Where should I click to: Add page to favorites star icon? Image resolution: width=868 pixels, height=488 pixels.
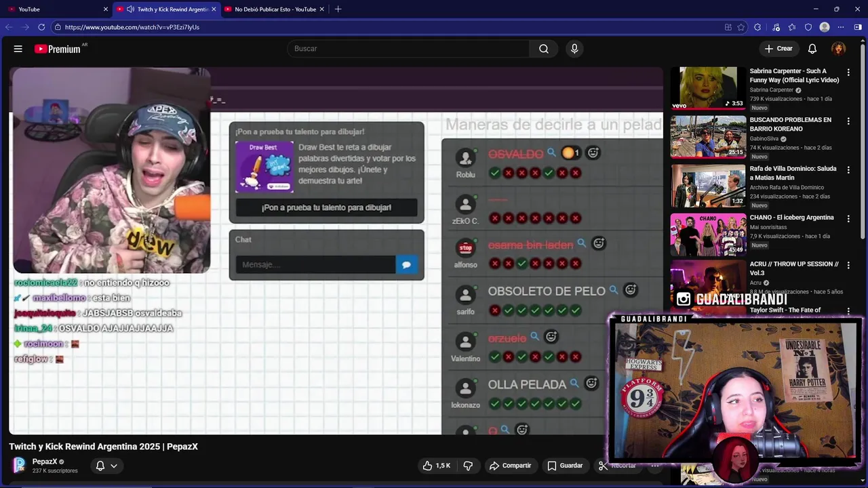[x=741, y=27]
